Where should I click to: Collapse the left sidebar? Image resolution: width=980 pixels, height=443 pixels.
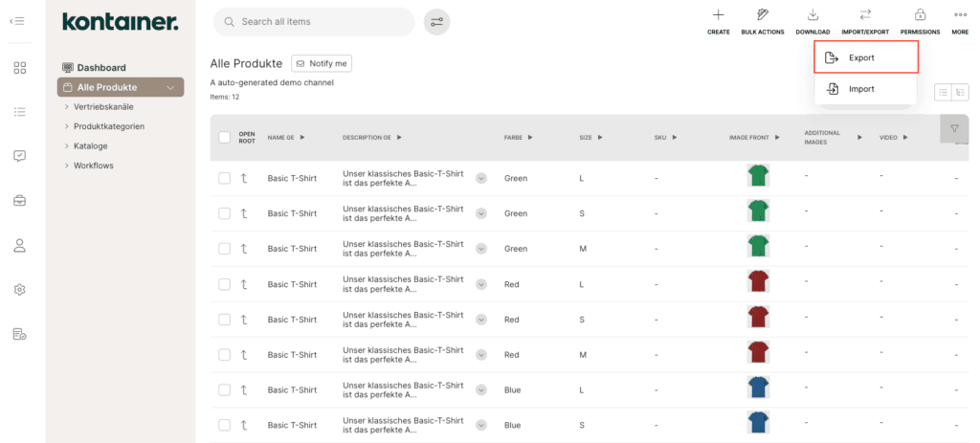click(17, 21)
